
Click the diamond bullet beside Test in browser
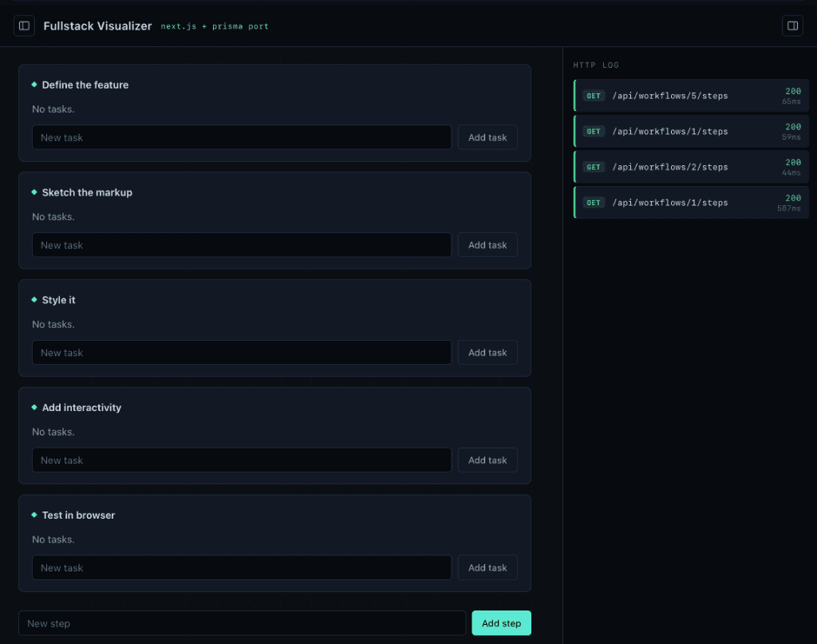[x=34, y=515]
